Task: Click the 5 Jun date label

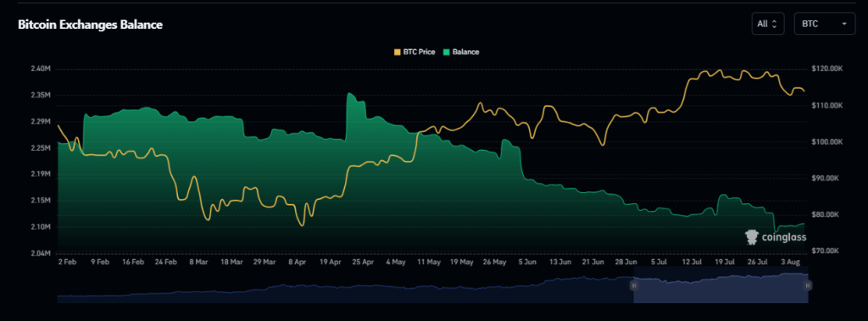Action: click(527, 262)
